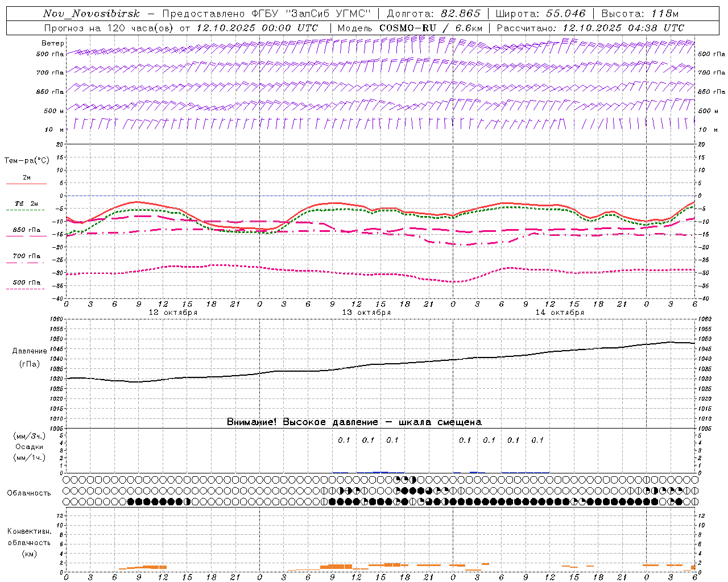Select the '850 гПа' temperature legend entry

point(27,230)
